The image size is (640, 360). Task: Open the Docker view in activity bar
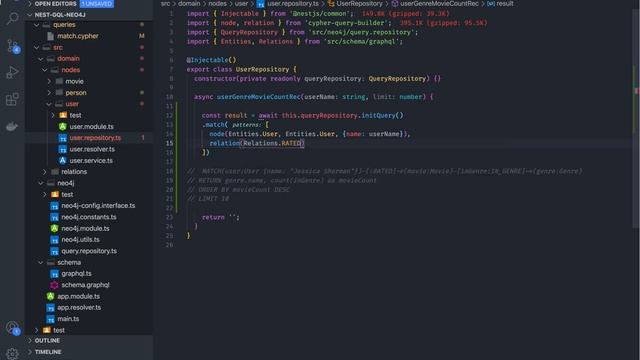click(x=13, y=126)
